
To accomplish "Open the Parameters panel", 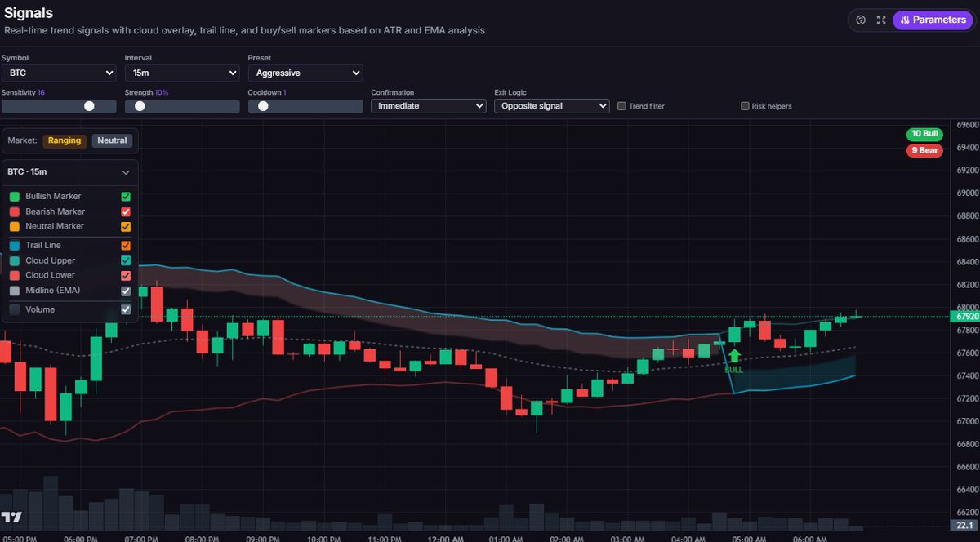I will click(933, 20).
